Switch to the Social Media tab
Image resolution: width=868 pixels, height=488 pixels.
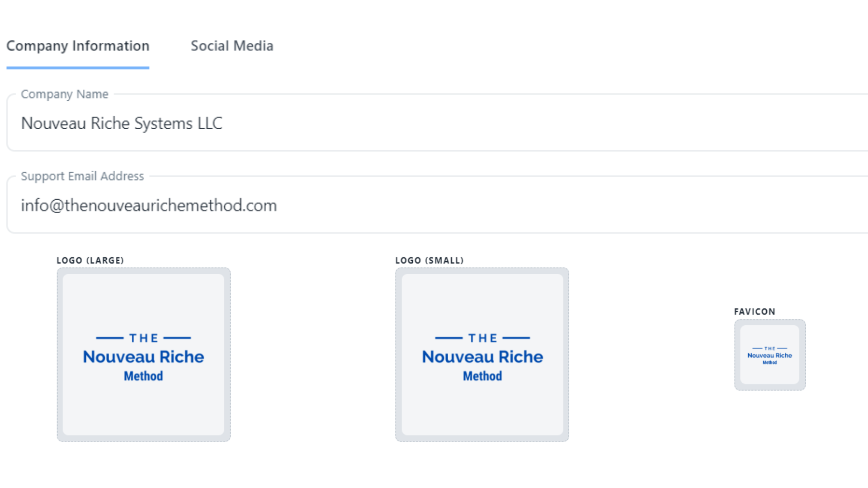[x=232, y=46]
